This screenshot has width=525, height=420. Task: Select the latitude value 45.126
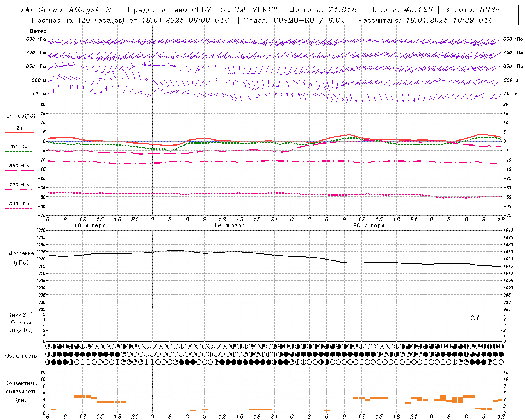pos(419,10)
